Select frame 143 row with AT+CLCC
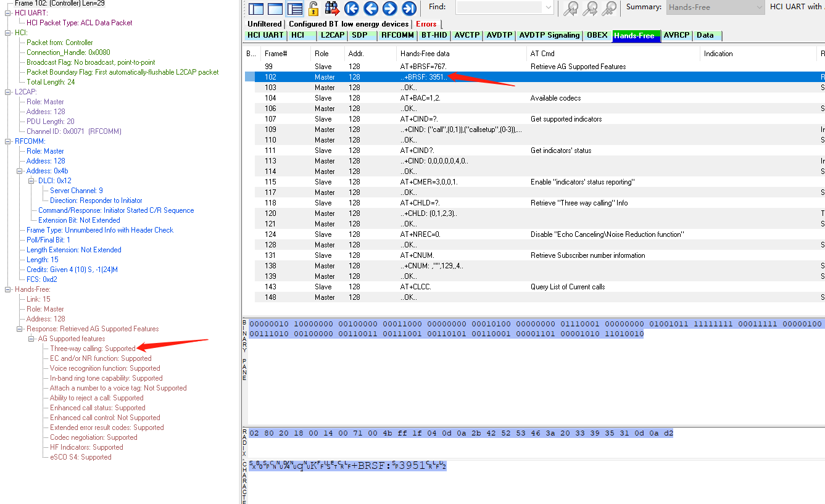The width and height of the screenshot is (825, 504). (534, 287)
